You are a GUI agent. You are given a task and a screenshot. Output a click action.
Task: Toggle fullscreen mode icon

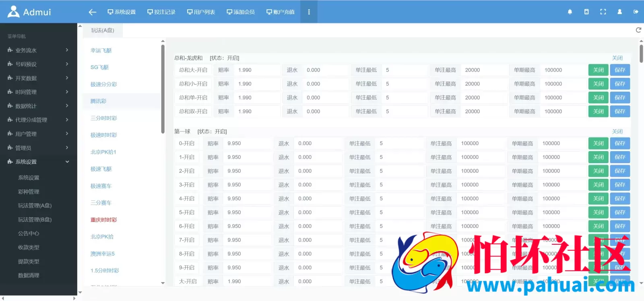[603, 12]
